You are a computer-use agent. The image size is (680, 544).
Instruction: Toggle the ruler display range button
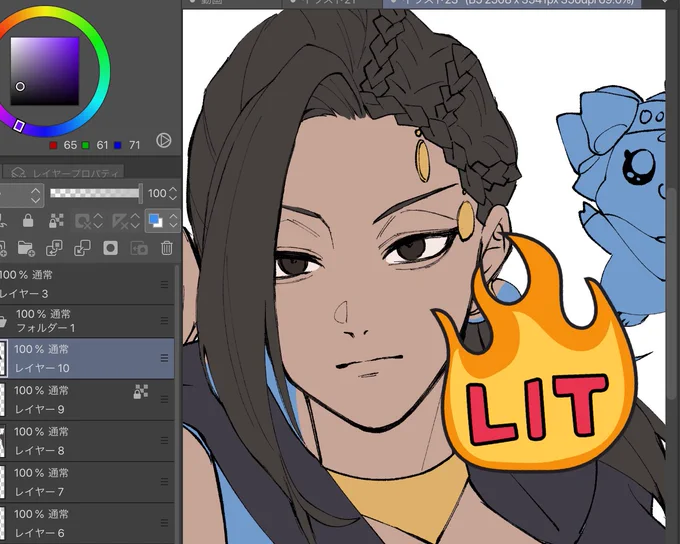(119, 221)
